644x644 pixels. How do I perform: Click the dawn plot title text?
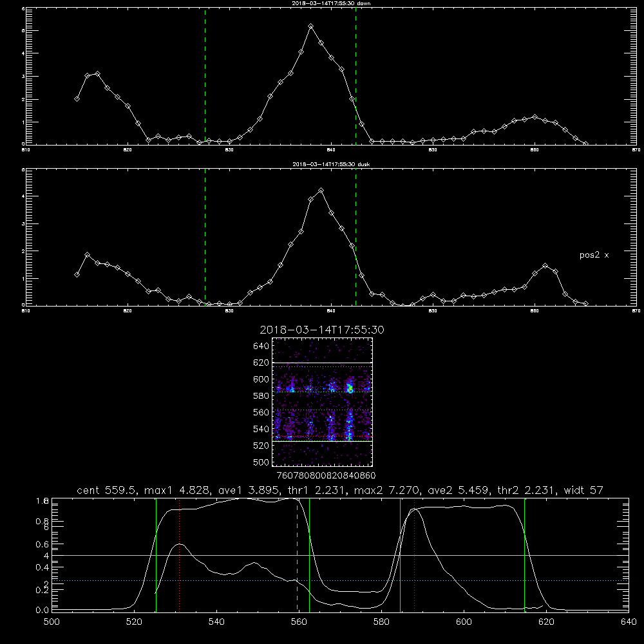coord(331,3)
